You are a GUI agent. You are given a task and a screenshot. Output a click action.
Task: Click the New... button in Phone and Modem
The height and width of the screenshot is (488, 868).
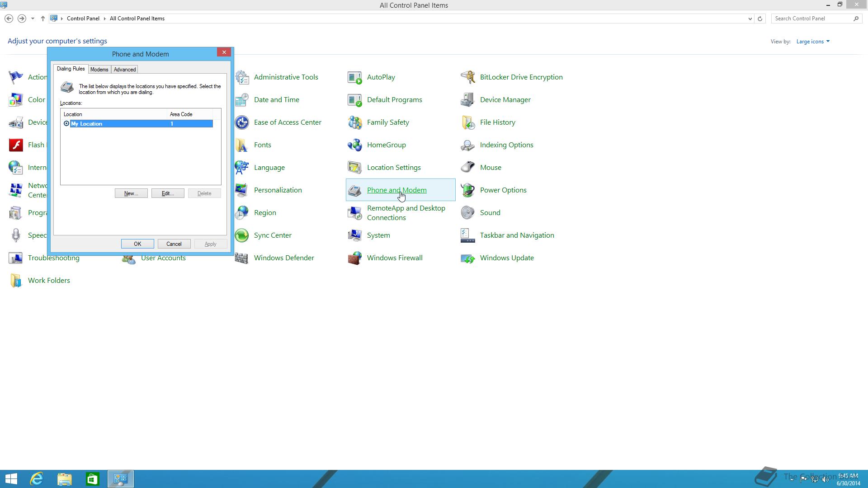pyautogui.click(x=131, y=193)
